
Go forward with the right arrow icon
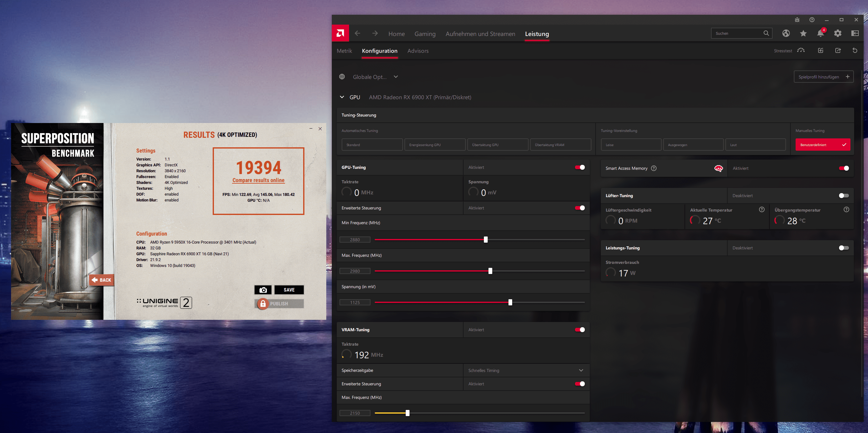pyautogui.click(x=375, y=33)
